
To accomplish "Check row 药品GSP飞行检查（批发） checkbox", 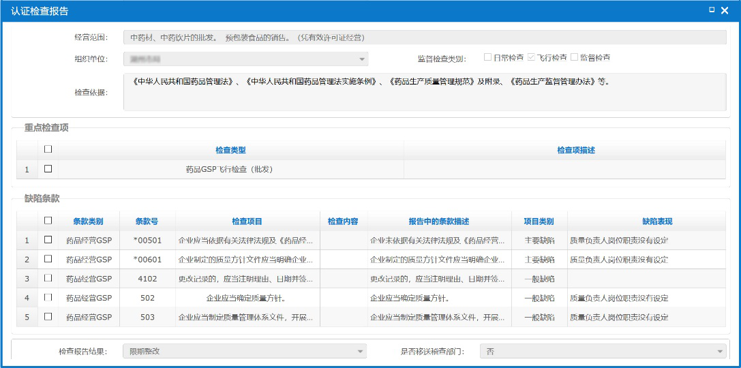I will click(48, 169).
